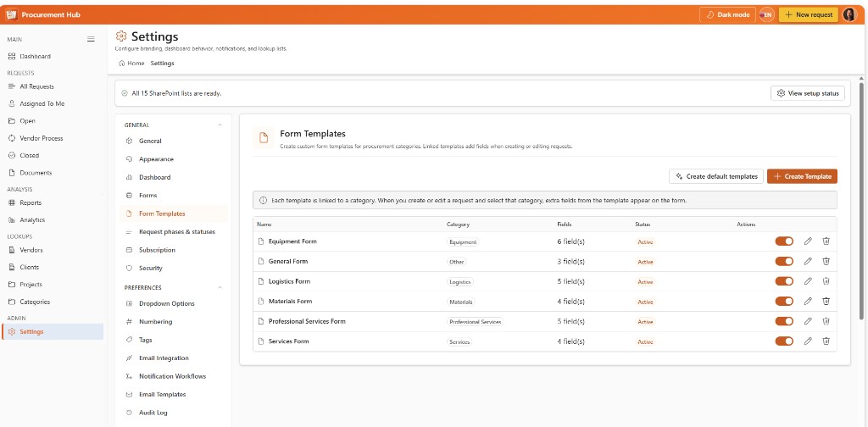
Task: Open Assigned To Me requests
Action: [x=52, y=103]
